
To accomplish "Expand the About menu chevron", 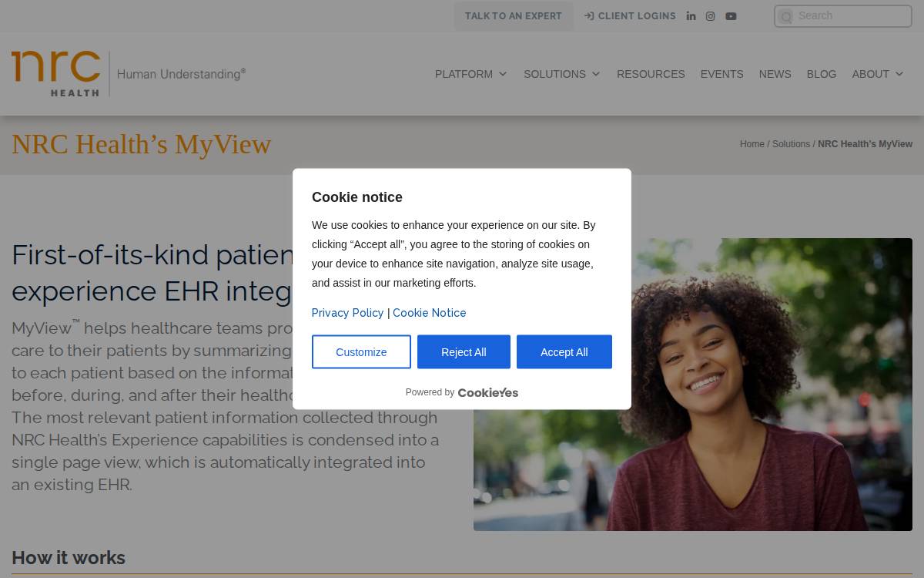I will pos(899,74).
